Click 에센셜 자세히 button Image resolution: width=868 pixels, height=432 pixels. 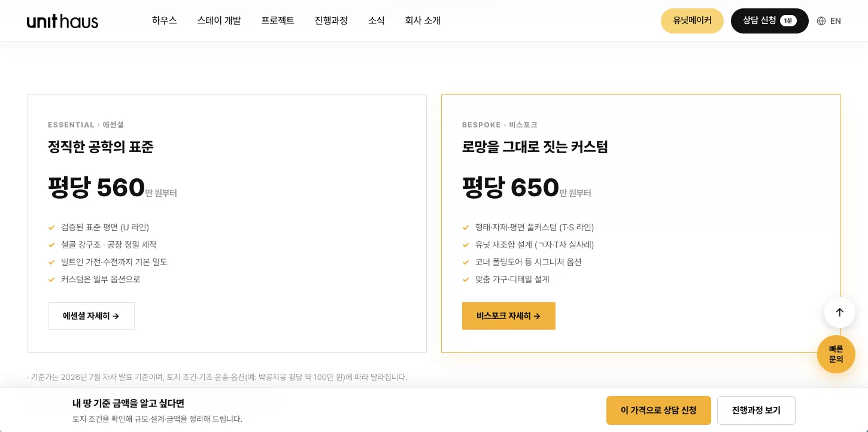(x=91, y=316)
